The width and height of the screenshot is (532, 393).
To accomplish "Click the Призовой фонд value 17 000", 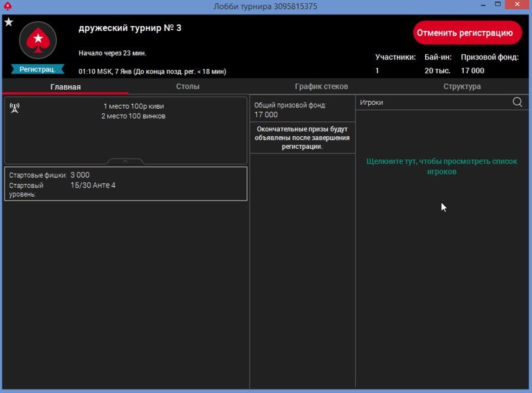I will pos(472,71).
